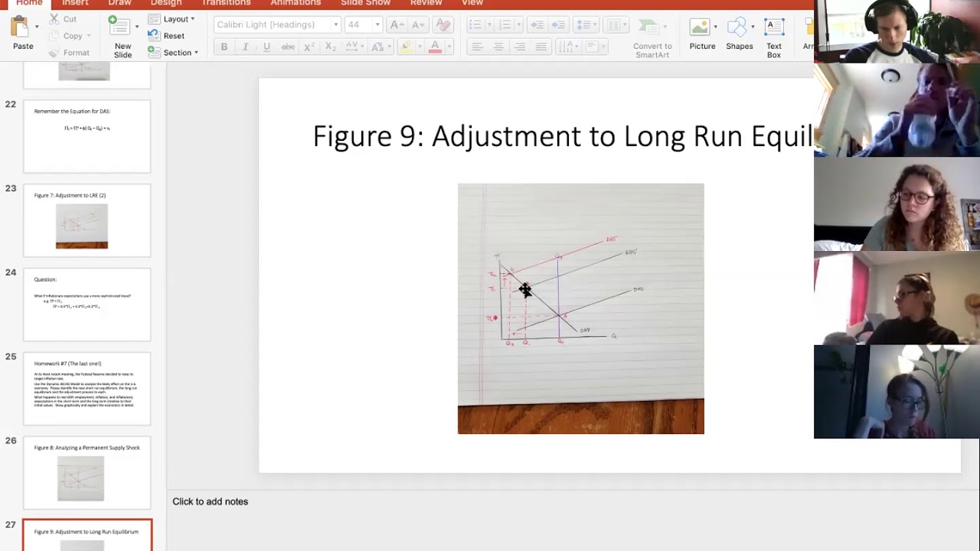Select slide 22 thumbnail about DAS equation
Viewport: 980px width, 551px height.
pyautogui.click(x=87, y=136)
